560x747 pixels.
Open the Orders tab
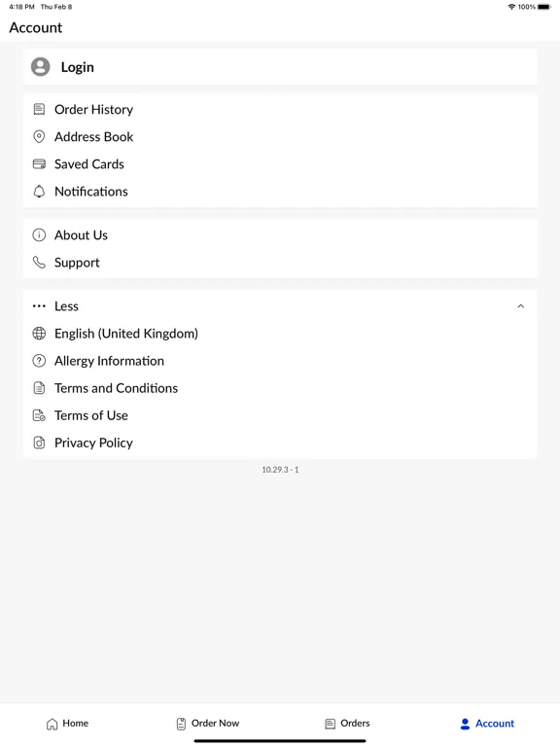click(347, 724)
